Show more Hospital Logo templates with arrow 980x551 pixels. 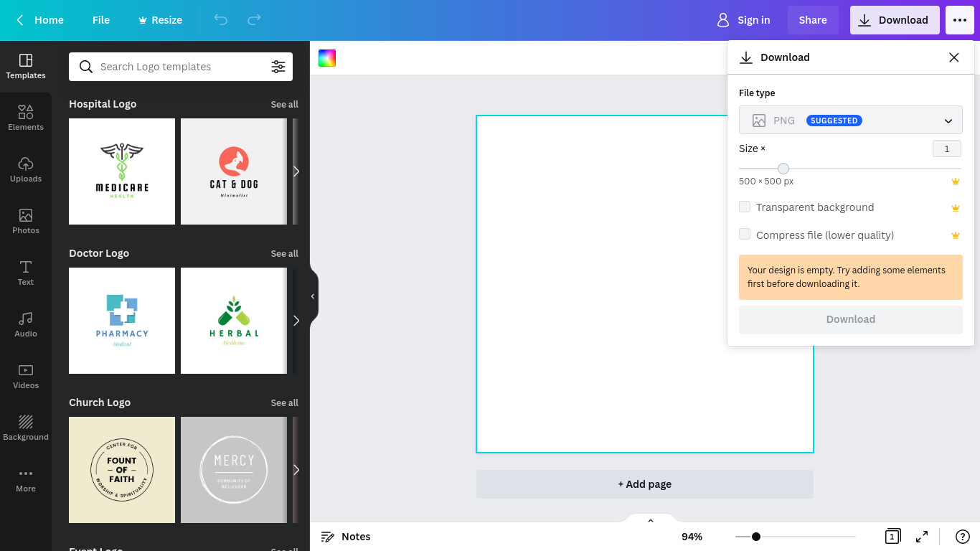coord(296,171)
